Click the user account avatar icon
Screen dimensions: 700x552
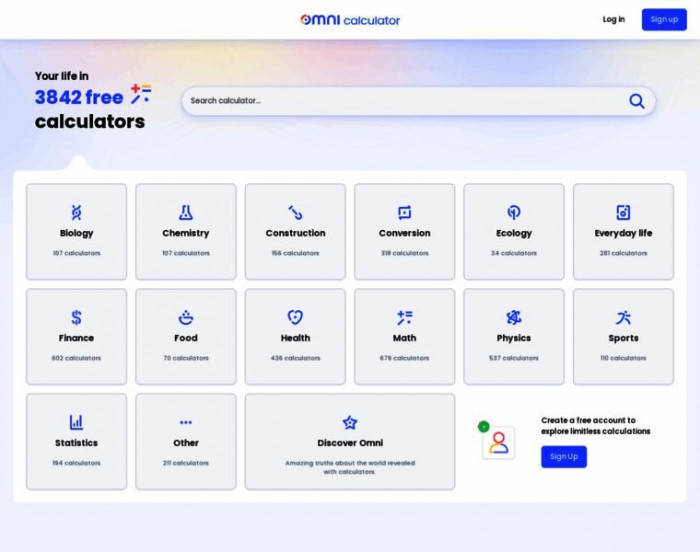498,443
